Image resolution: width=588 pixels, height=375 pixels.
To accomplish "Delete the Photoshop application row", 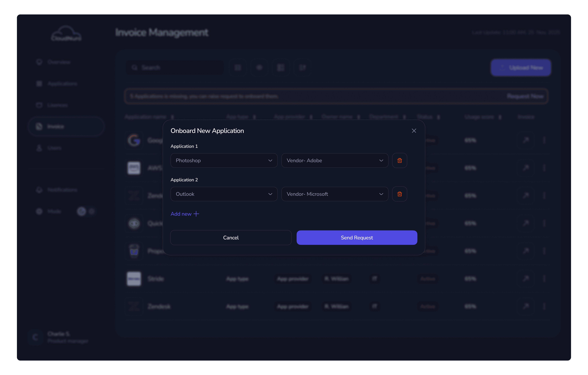I will (399, 161).
